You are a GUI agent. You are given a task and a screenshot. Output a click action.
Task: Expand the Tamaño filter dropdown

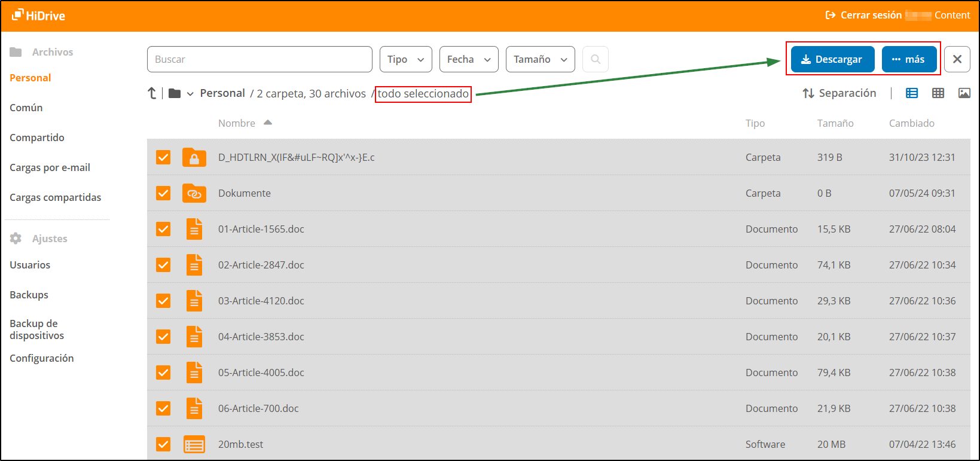(540, 59)
